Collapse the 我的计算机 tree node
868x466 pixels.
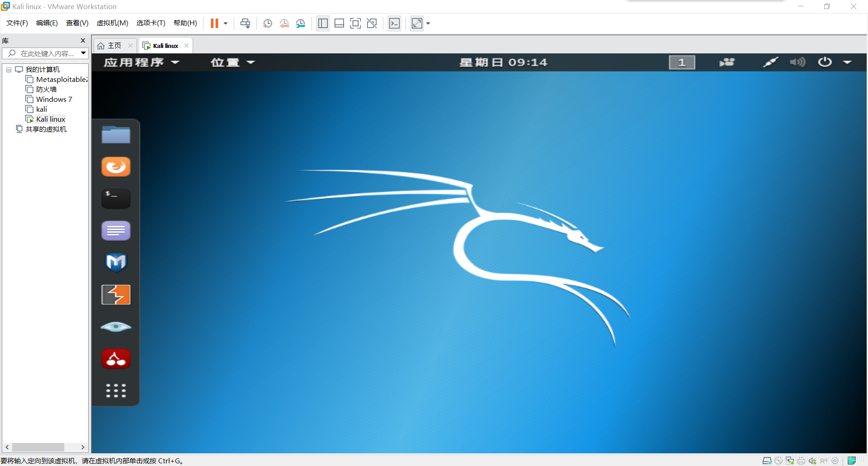pyautogui.click(x=8, y=69)
